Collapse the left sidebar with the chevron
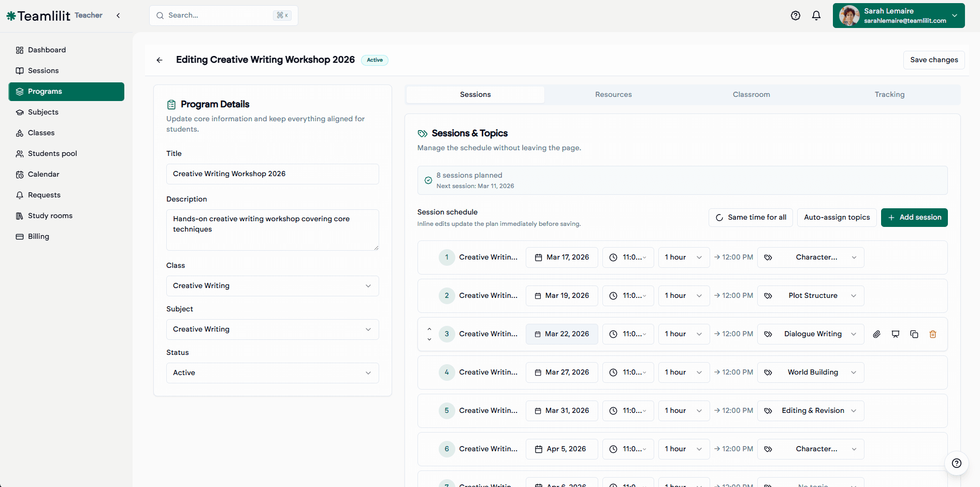The height and width of the screenshot is (487, 980). point(118,16)
